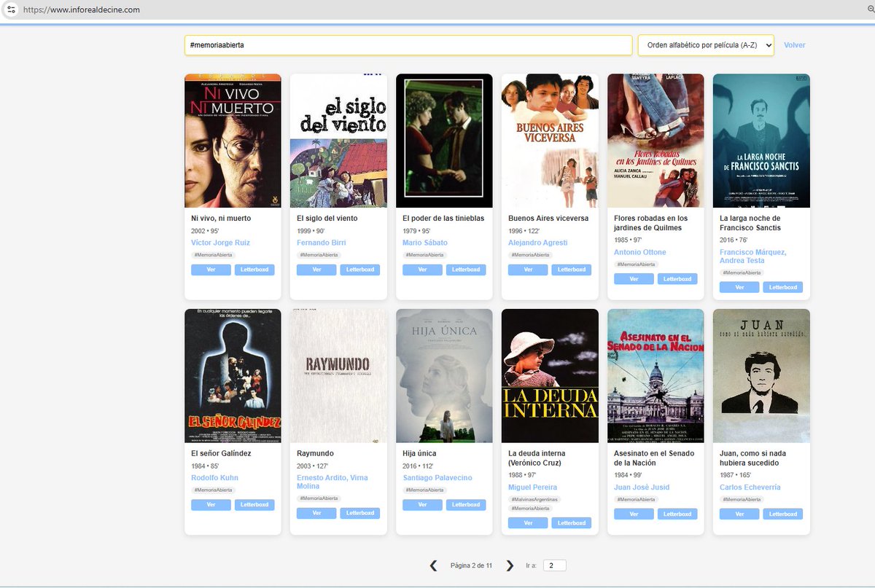Click Ver button for Raymundo
The width and height of the screenshot is (875, 588).
[x=316, y=514]
